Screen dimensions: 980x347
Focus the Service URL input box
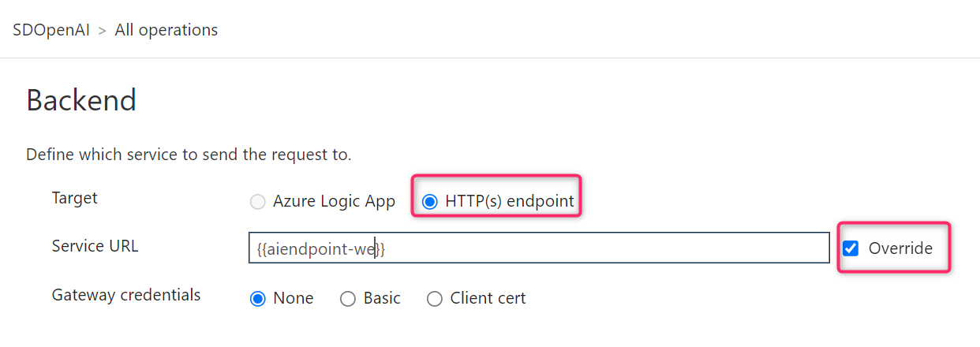pos(539,248)
